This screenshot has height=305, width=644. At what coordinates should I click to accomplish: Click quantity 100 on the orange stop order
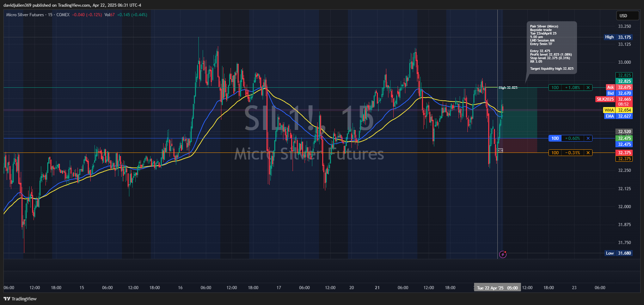coord(555,153)
